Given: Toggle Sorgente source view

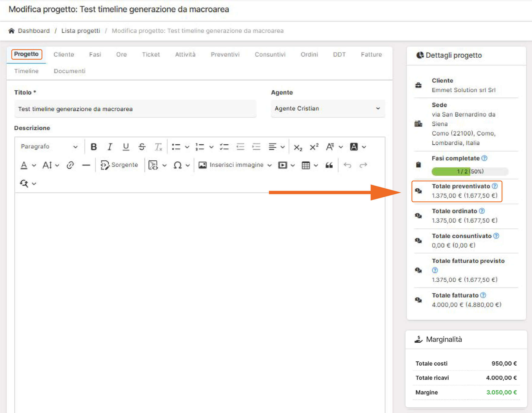Looking at the screenshot, I should 119,165.
